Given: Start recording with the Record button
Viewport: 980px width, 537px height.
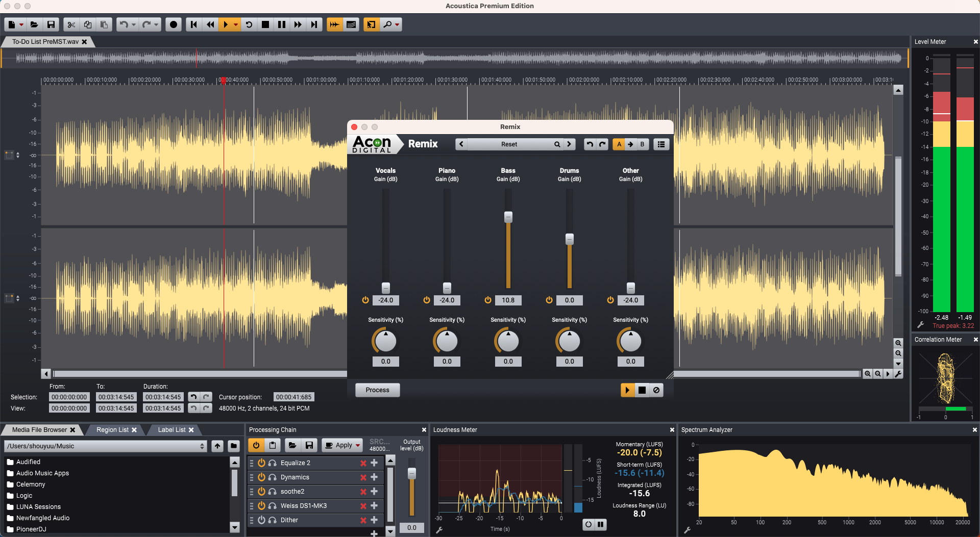Looking at the screenshot, I should pyautogui.click(x=174, y=24).
